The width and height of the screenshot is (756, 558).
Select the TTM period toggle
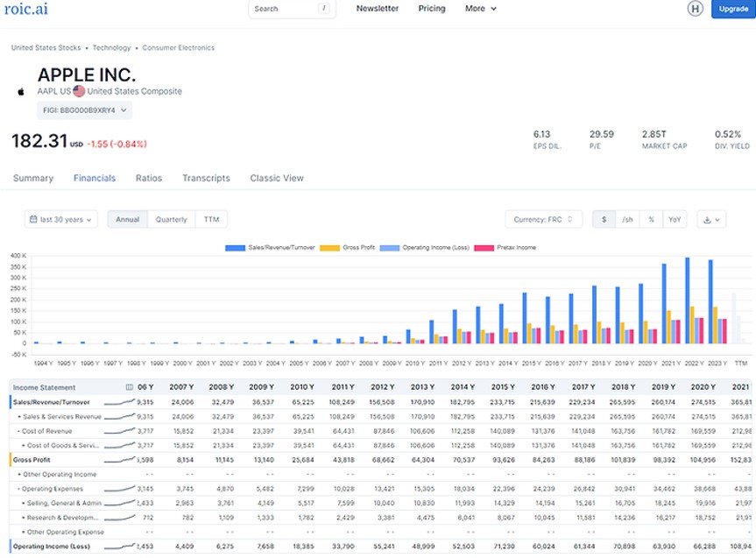point(211,220)
